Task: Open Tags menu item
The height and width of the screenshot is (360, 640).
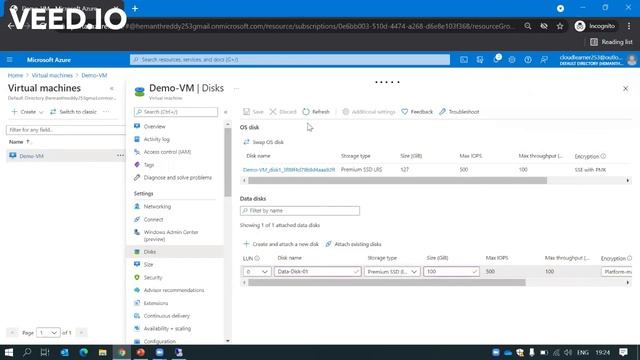Action: coord(149,165)
